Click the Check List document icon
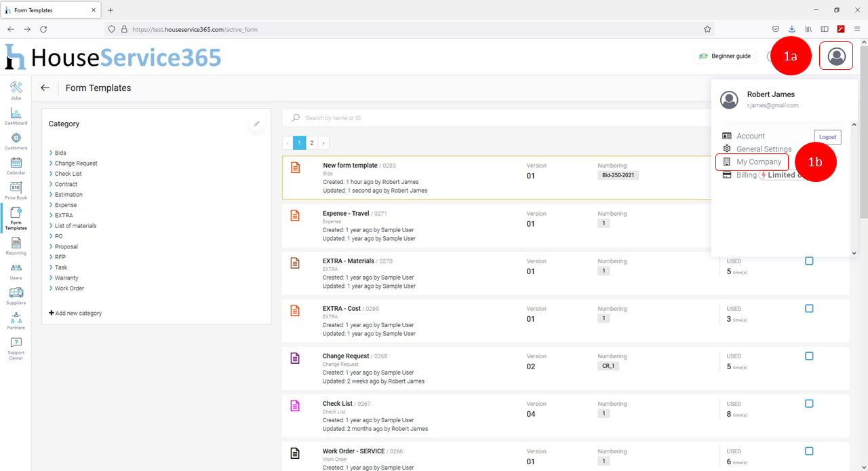The width and height of the screenshot is (868, 471). (295, 405)
